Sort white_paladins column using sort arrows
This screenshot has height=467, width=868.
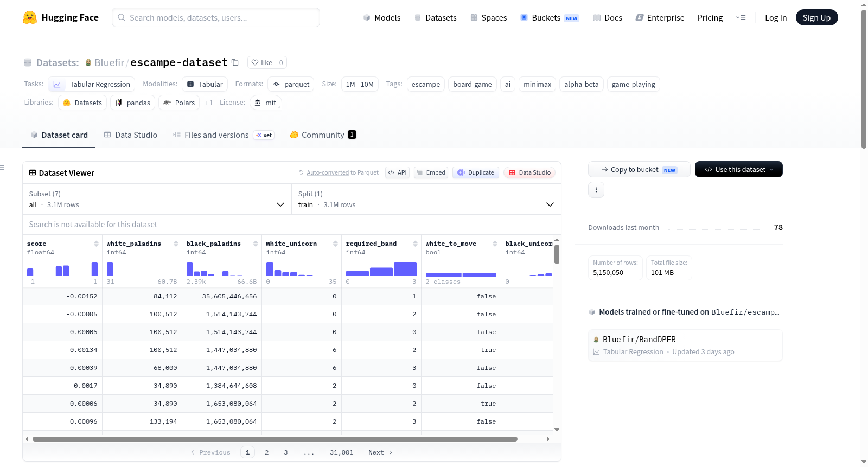point(176,244)
